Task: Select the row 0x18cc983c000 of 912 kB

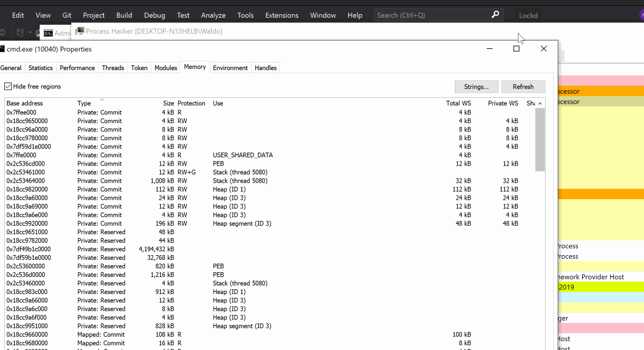Action: [x=270, y=292]
